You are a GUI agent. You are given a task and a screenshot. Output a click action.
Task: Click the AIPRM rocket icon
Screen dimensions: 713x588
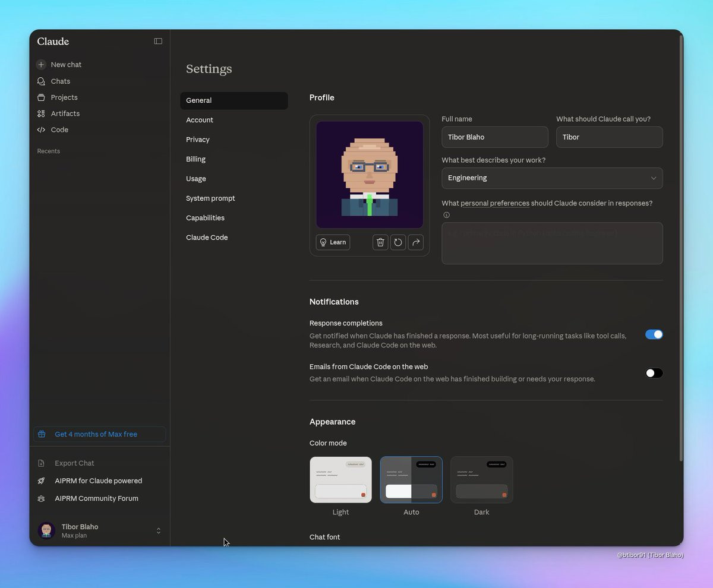coord(41,480)
